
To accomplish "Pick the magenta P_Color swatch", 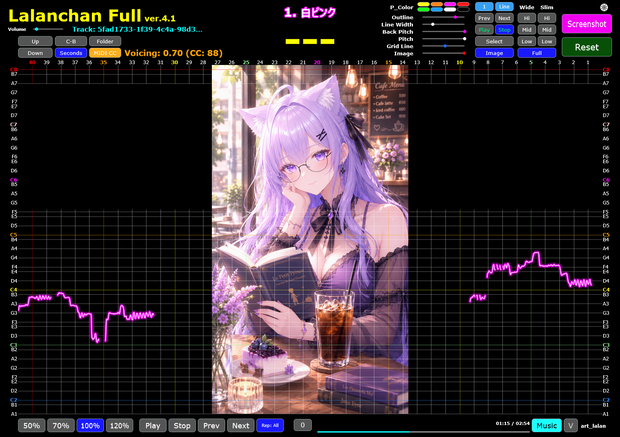I will click(450, 4).
